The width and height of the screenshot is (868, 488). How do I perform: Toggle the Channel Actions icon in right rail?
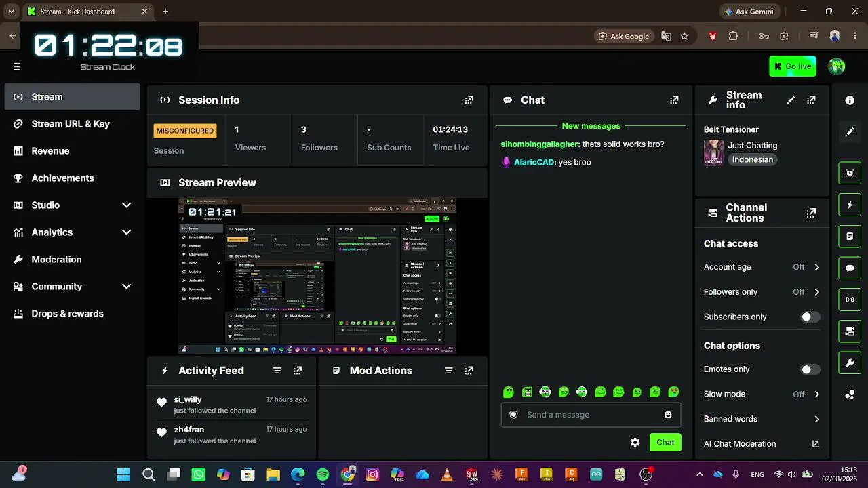(x=850, y=331)
